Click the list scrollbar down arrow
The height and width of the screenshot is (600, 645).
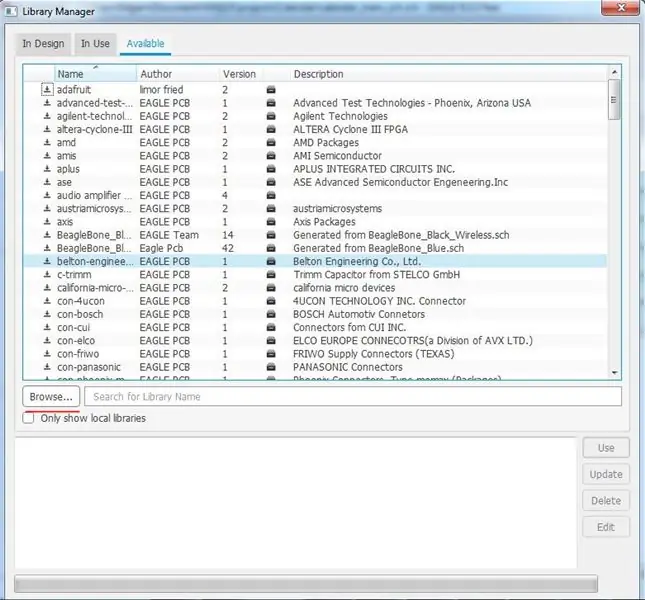pyautogui.click(x=614, y=373)
